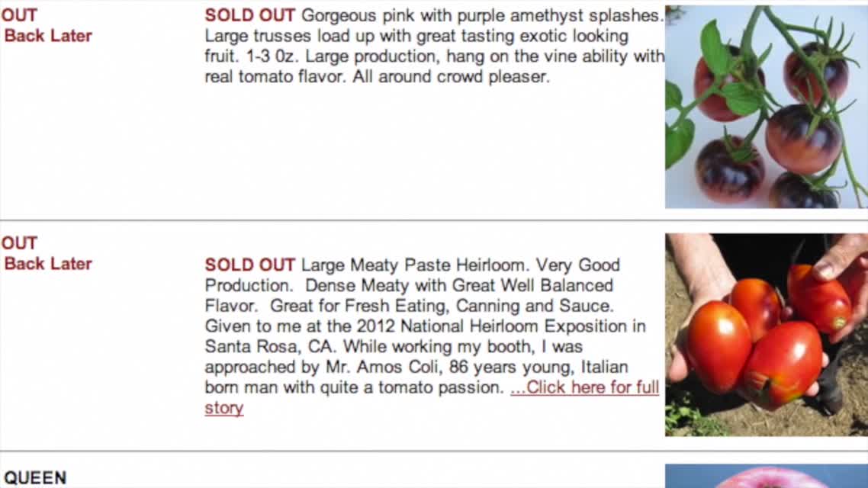
Task: Click the QUEEN product title
Action: (x=35, y=478)
